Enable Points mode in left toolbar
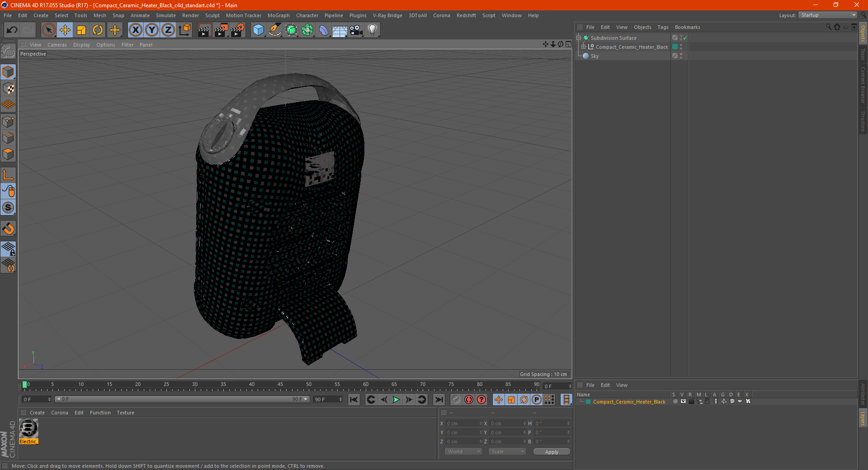Viewport: 868px width, 470px height. (x=8, y=122)
